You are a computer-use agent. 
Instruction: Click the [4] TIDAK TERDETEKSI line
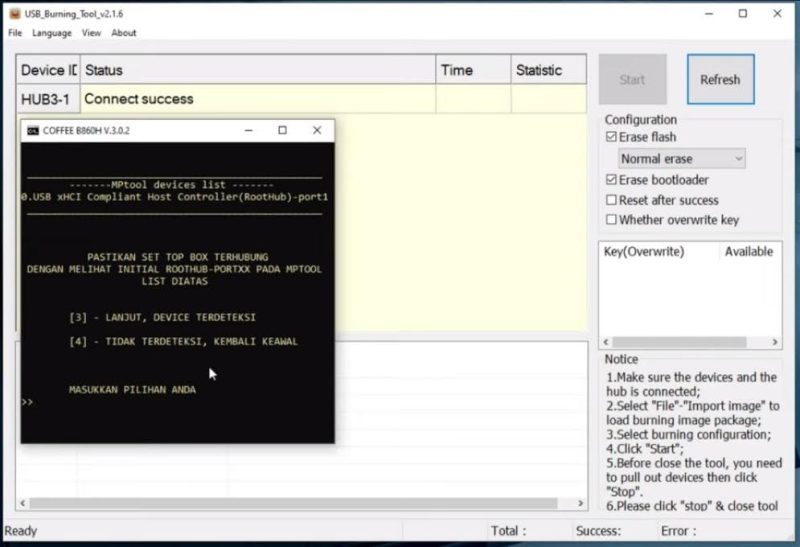183,341
